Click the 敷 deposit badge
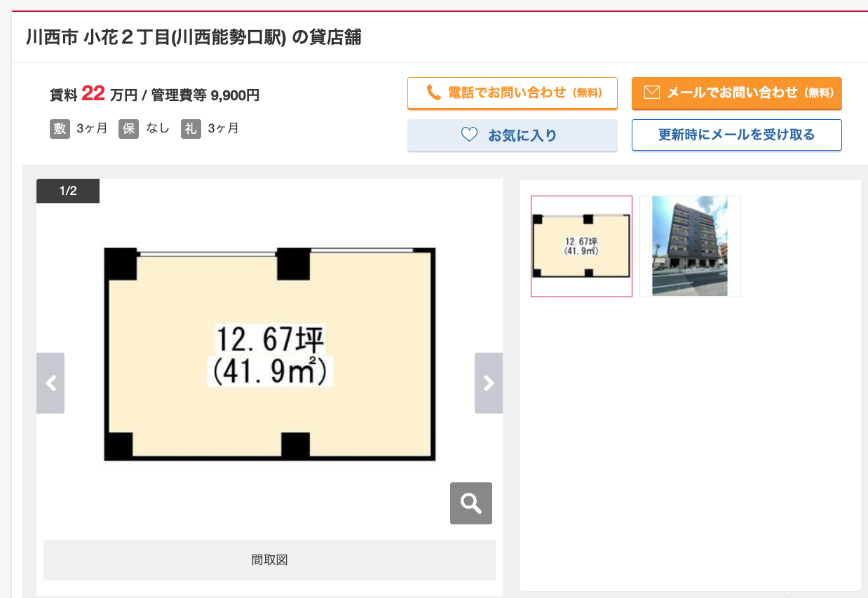 tap(60, 129)
